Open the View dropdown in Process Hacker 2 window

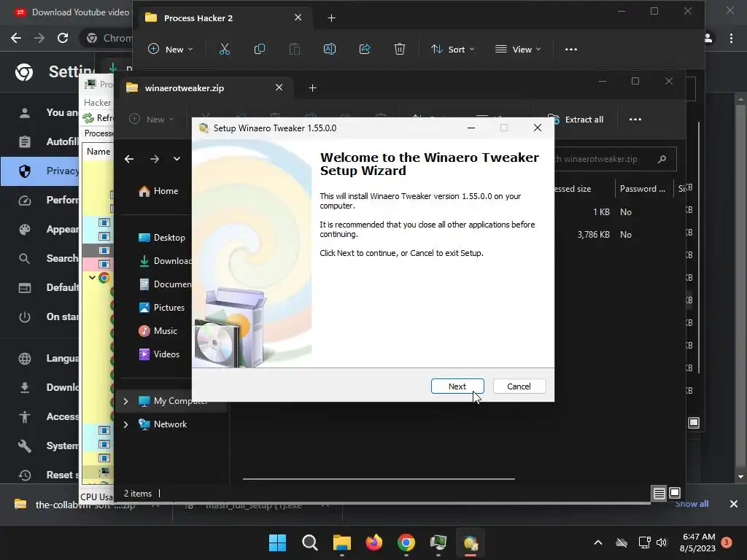pos(519,49)
